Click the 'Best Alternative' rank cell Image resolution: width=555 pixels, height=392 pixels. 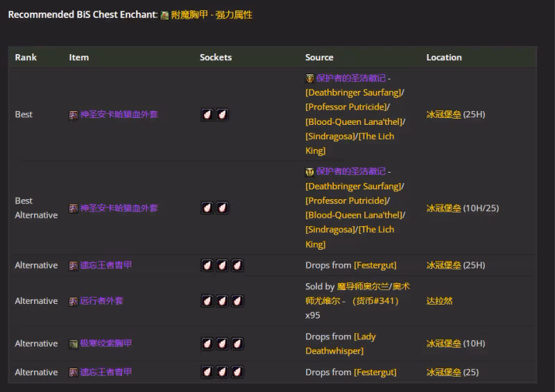36,208
